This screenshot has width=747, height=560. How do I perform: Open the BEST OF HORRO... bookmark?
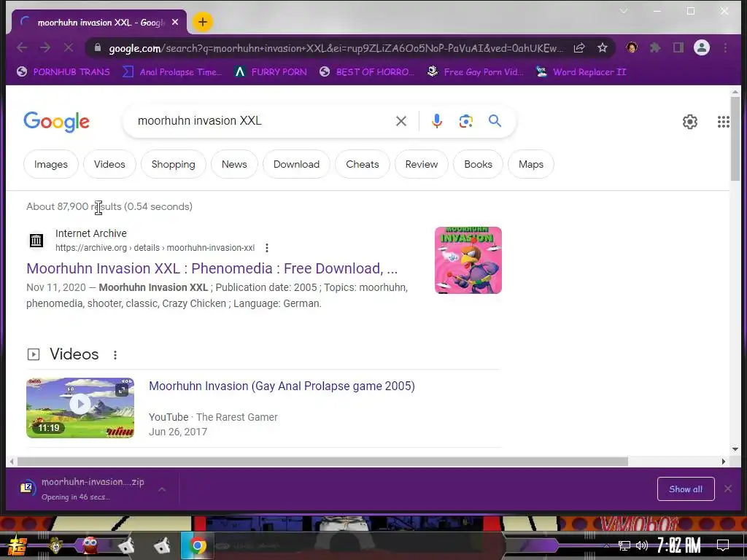[x=367, y=72]
